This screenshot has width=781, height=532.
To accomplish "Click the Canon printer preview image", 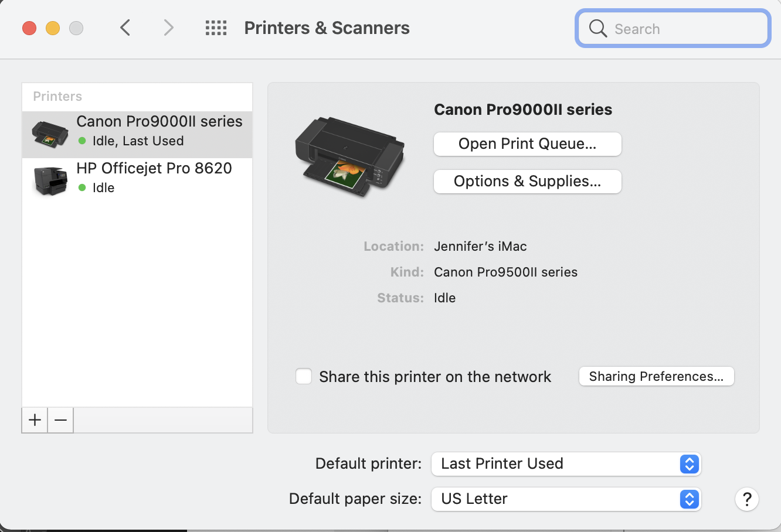I will [350, 156].
